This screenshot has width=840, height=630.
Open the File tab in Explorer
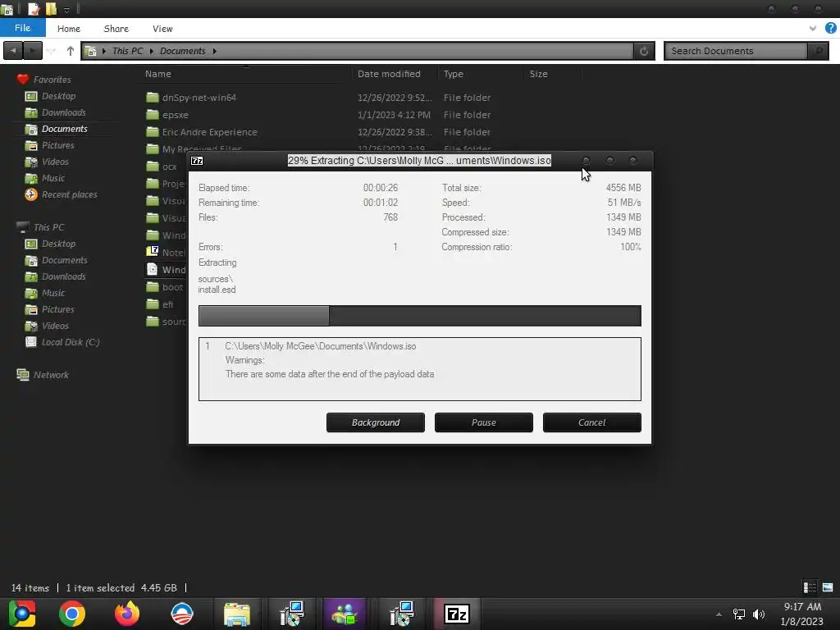(x=22, y=28)
